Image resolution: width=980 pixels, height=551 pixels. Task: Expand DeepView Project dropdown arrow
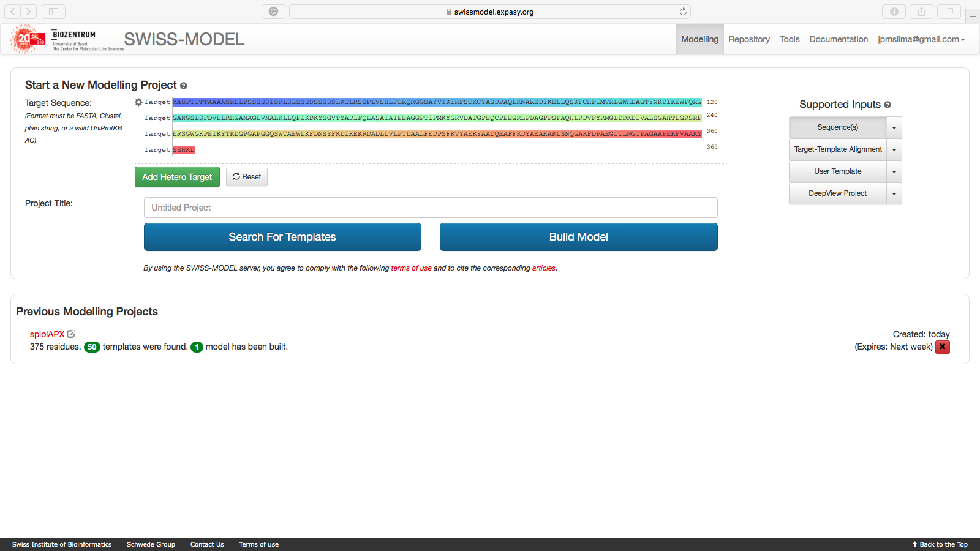[894, 193]
